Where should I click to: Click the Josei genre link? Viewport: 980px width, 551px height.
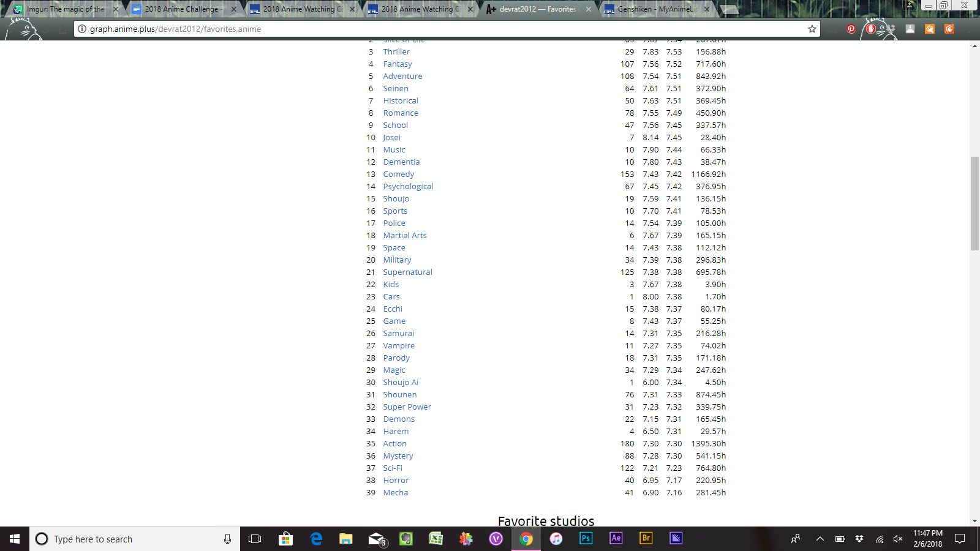click(391, 138)
